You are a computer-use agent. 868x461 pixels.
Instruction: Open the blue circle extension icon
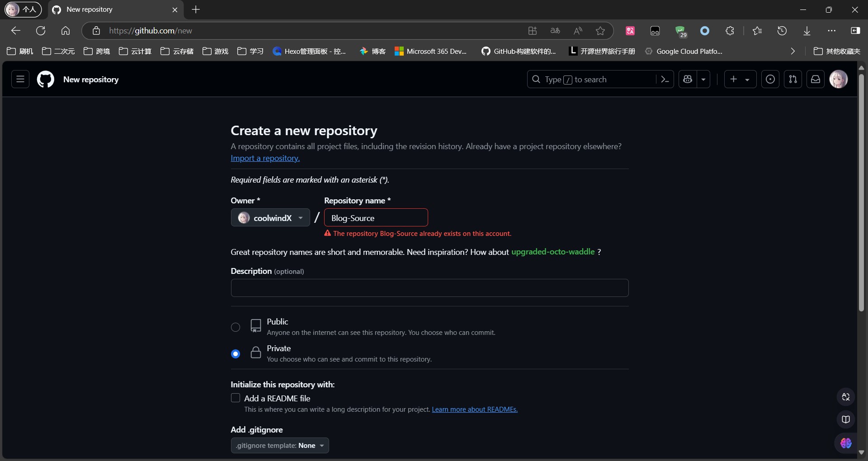(705, 31)
